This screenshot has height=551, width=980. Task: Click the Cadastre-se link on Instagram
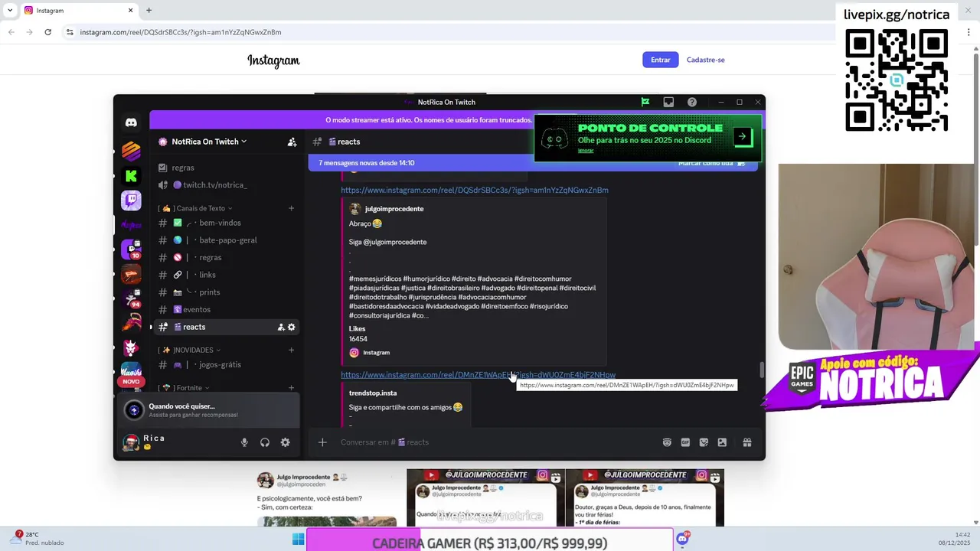click(706, 60)
